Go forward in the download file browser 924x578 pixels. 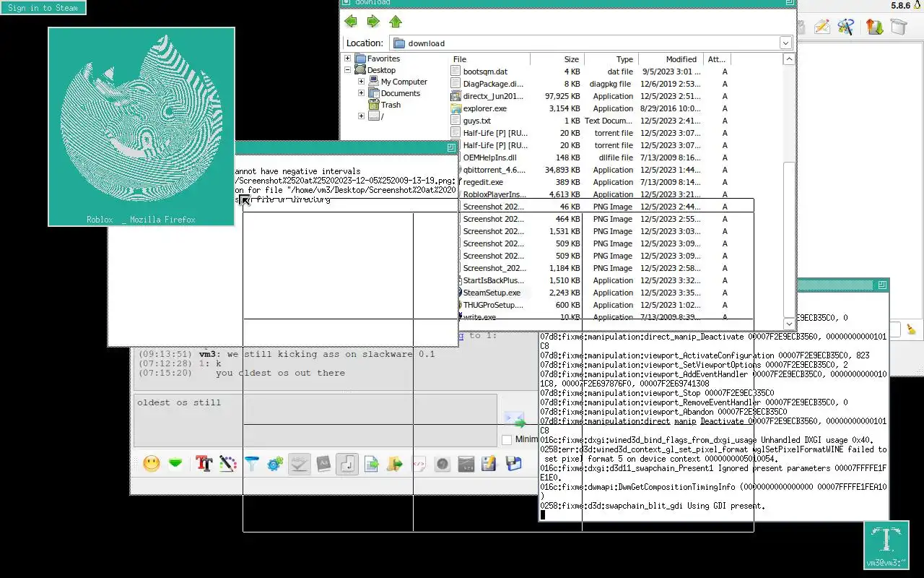[373, 22]
